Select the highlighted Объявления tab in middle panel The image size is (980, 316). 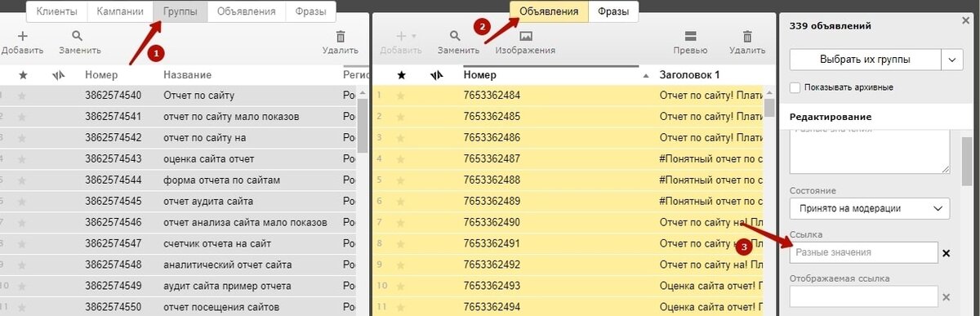pyautogui.click(x=549, y=11)
